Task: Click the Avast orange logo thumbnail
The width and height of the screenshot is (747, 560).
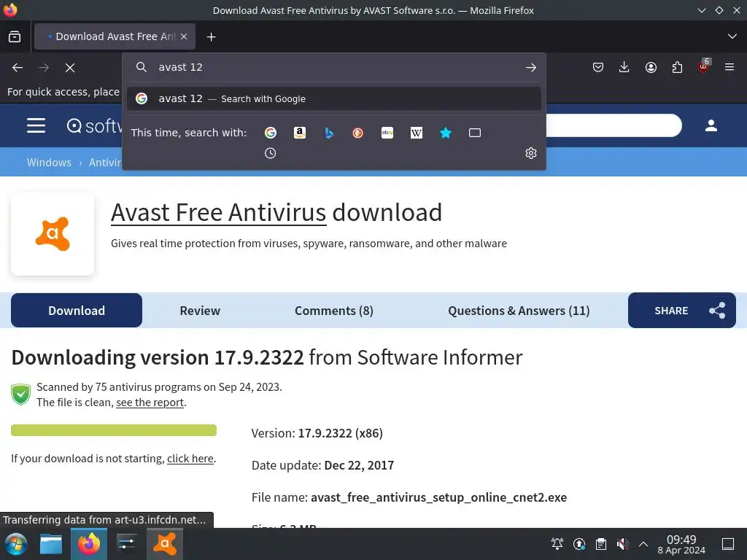Action: pyautogui.click(x=53, y=234)
